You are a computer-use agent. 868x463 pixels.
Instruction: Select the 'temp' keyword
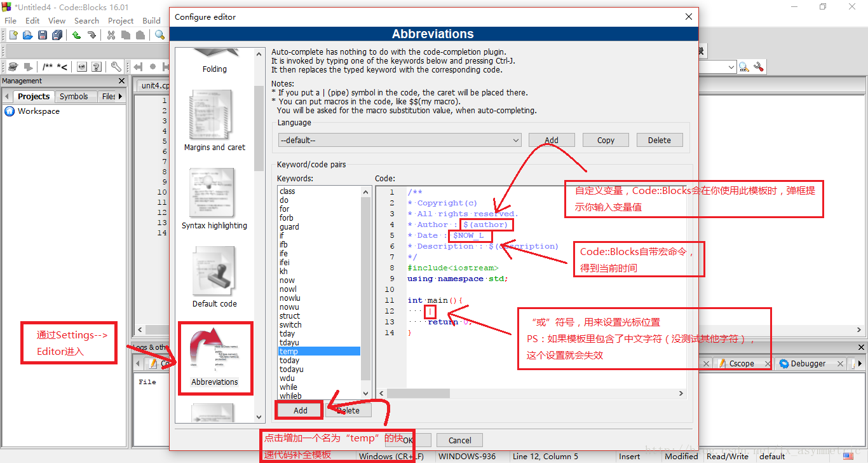[320, 351]
